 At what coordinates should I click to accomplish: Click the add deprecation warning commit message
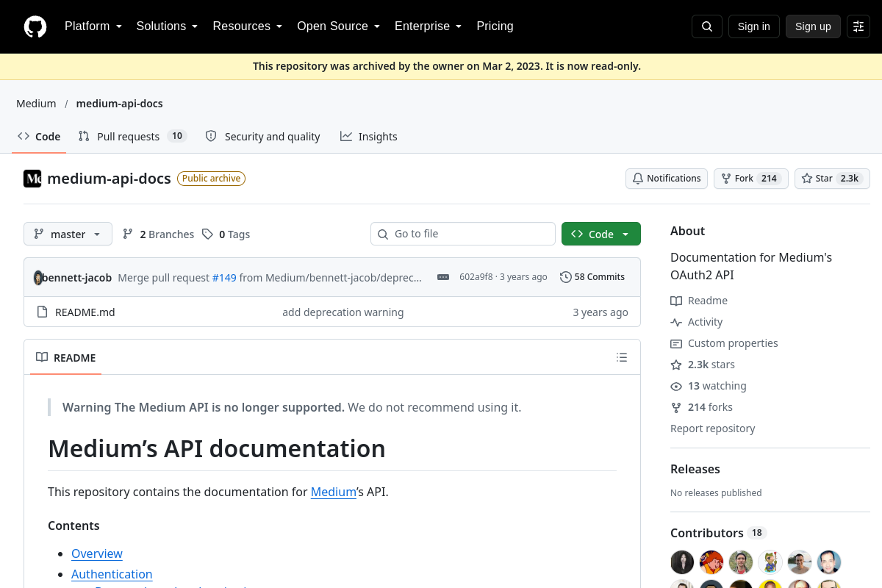pyautogui.click(x=343, y=312)
